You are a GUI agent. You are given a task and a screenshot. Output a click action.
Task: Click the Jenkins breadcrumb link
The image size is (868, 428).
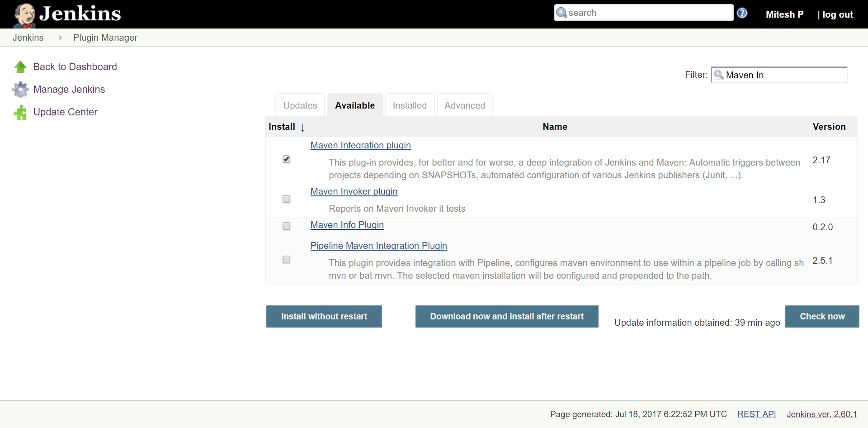point(28,38)
